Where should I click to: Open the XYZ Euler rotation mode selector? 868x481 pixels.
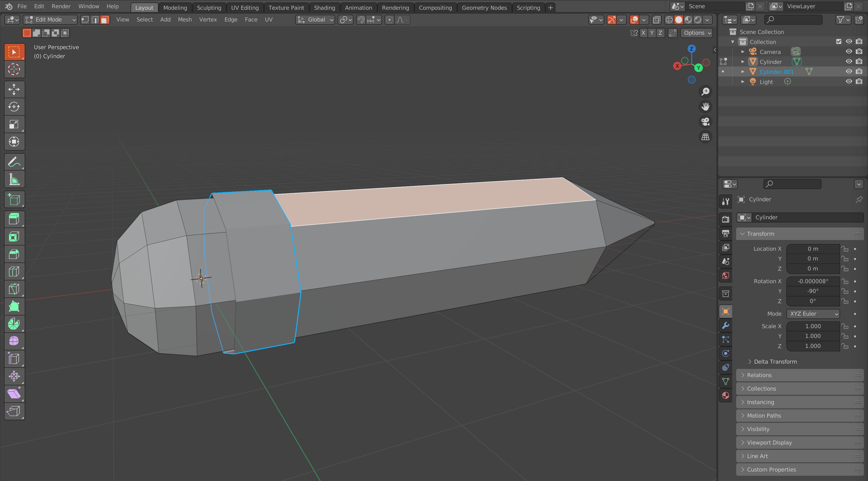[813, 313]
